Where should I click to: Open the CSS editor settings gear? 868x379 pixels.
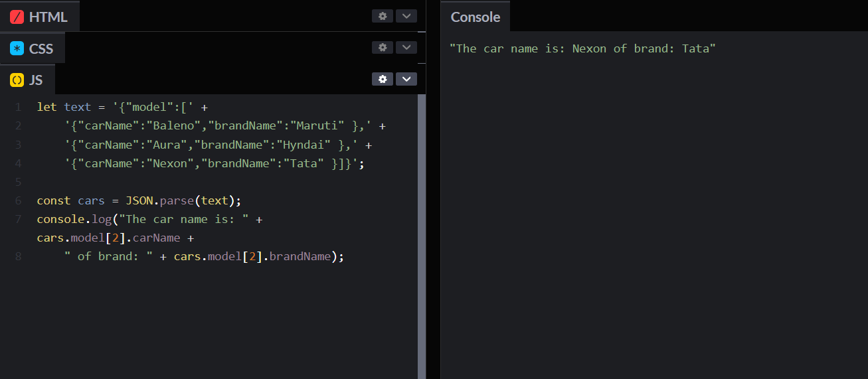point(383,47)
